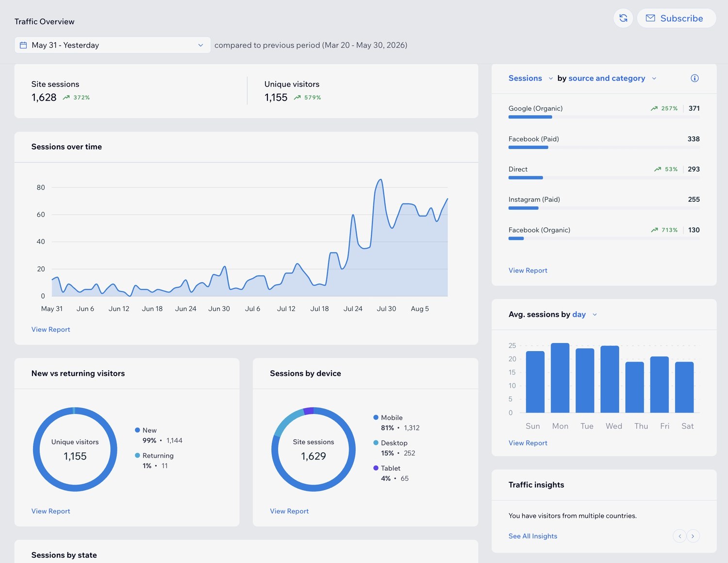Open View Report under Avg. sessions chart
Screen dimensions: 728x563
pyautogui.click(x=528, y=443)
